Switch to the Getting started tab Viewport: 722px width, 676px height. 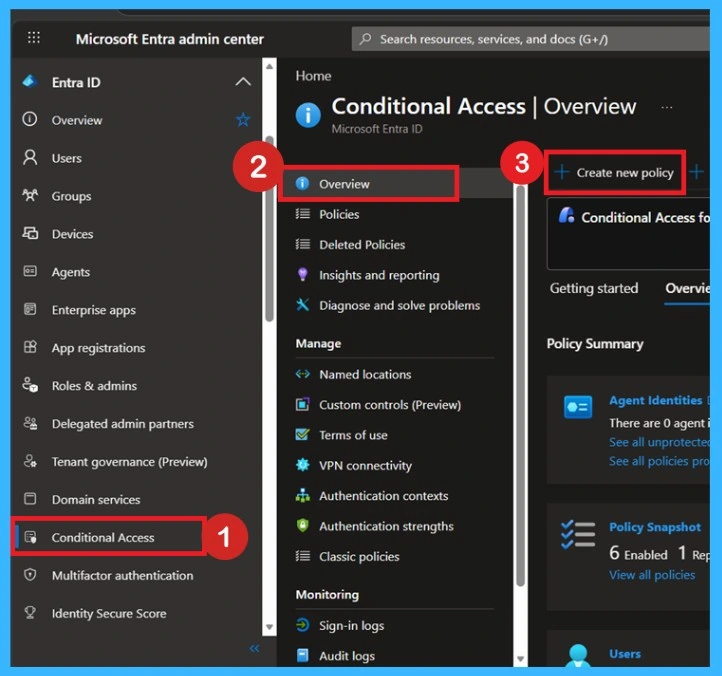[594, 288]
